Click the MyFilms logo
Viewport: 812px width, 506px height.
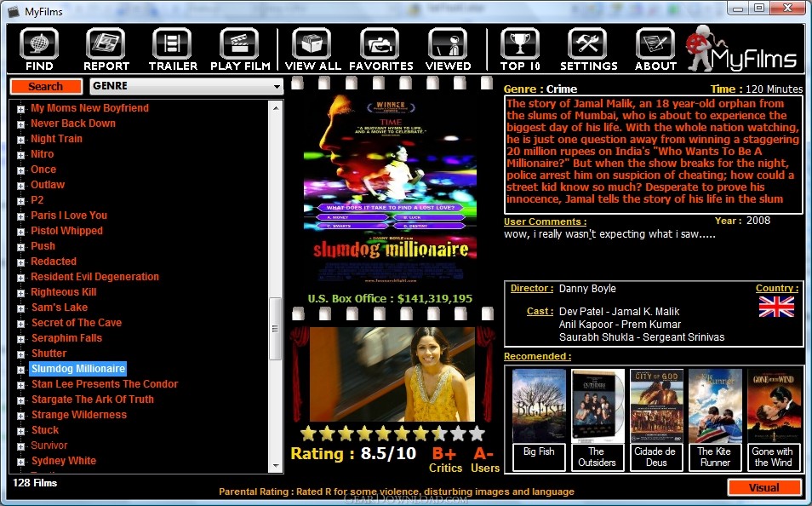tap(741, 49)
